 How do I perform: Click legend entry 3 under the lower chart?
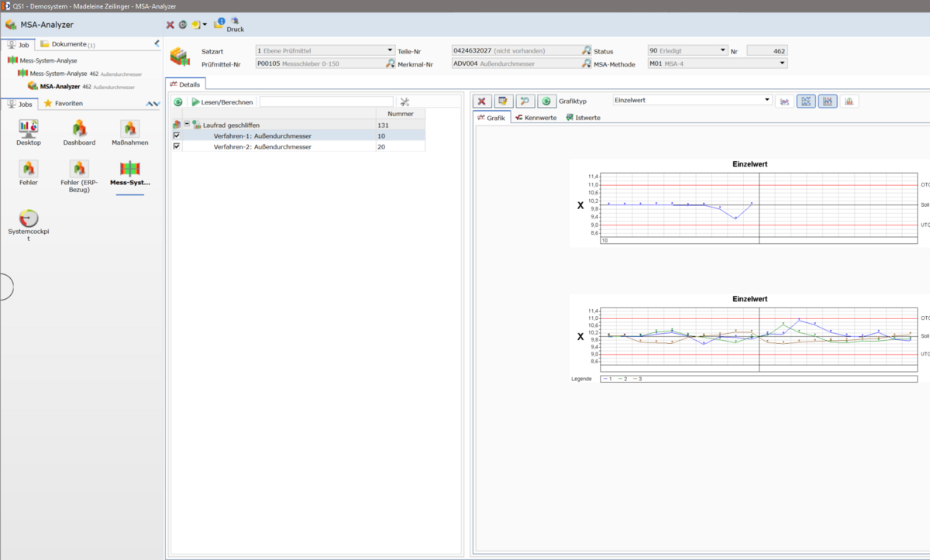(x=636, y=379)
